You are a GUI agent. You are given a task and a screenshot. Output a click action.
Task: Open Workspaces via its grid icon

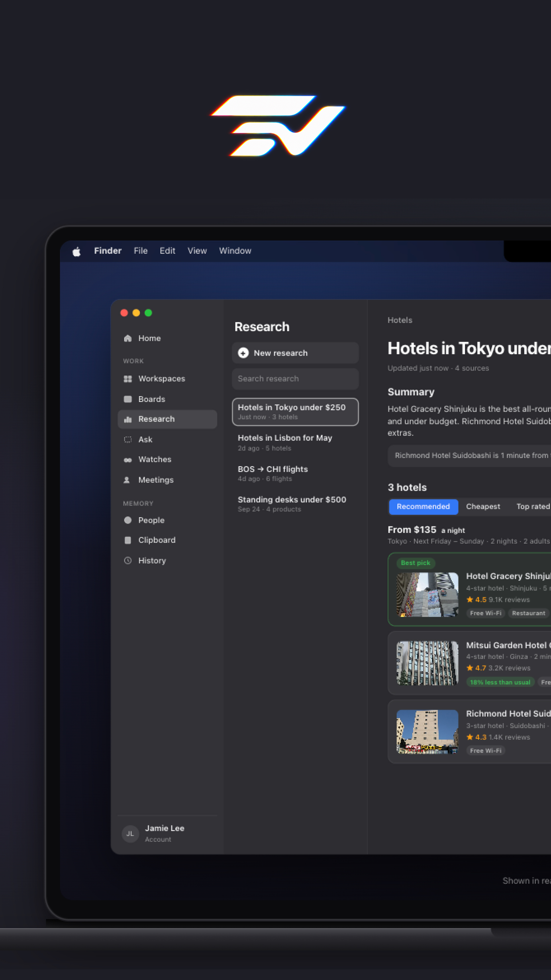point(128,378)
